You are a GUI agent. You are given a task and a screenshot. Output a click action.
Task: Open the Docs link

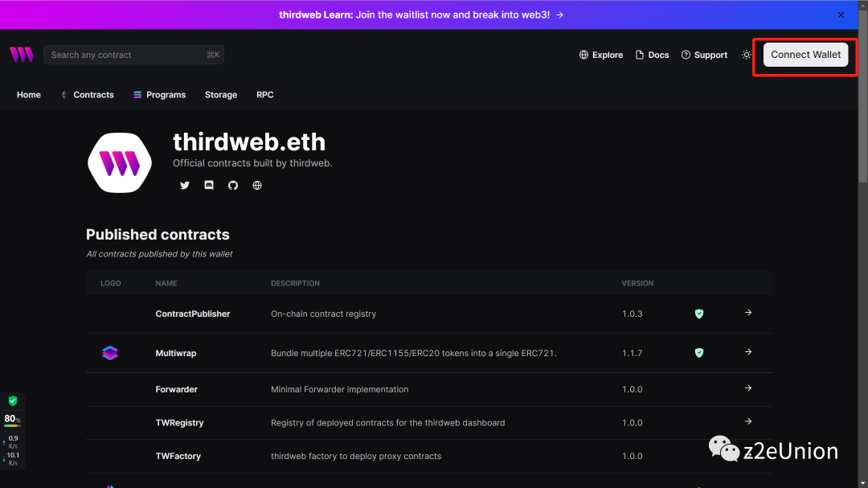[652, 55]
